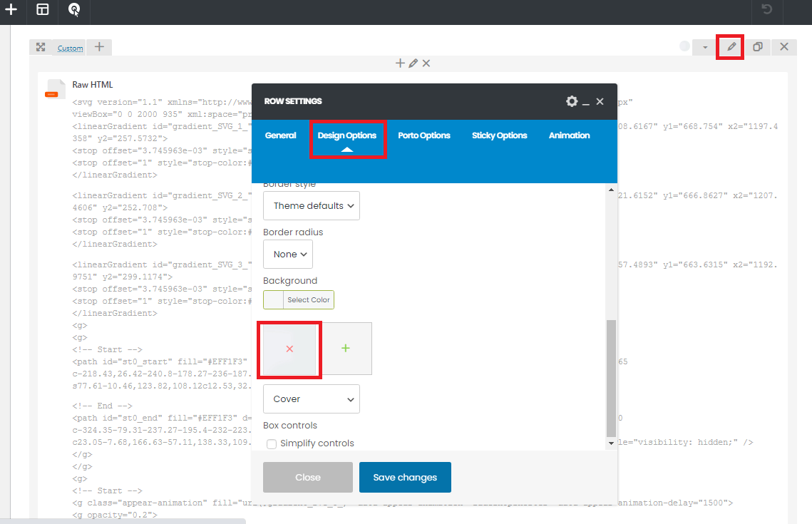Edit this row using the pencil icon
The image size is (812, 524).
[x=731, y=46]
